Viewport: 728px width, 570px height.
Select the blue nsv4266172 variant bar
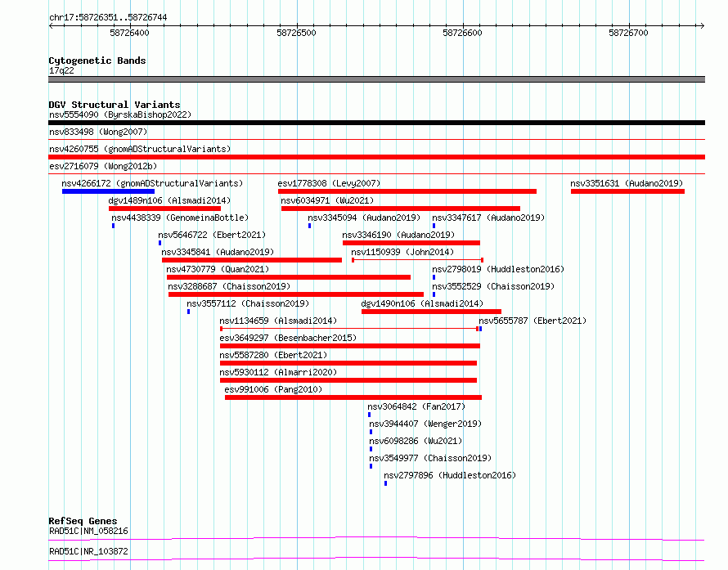pos(108,191)
